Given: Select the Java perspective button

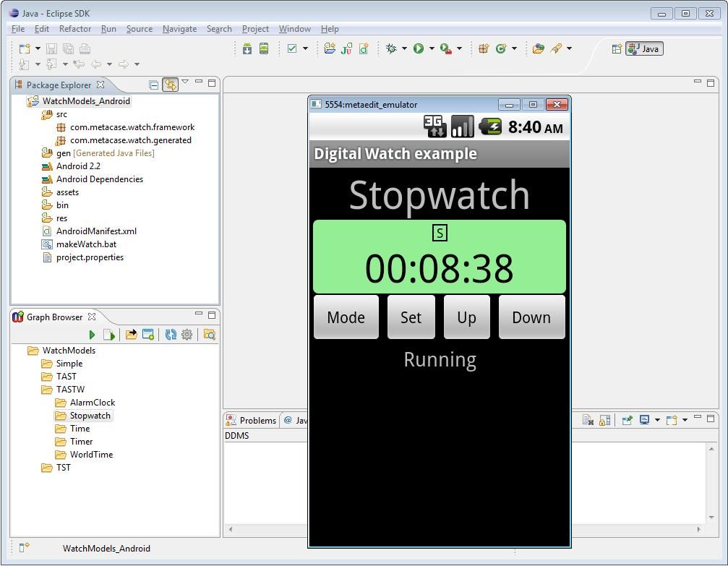Looking at the screenshot, I should pos(643,48).
